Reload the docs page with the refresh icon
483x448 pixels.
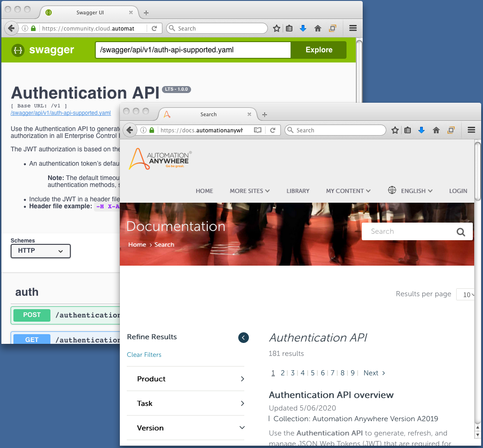tap(272, 130)
